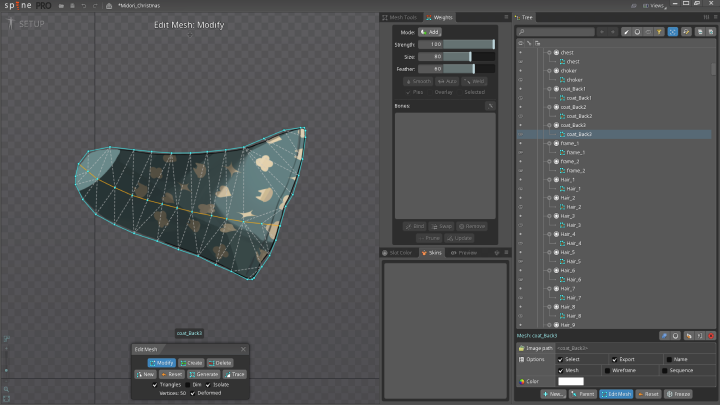
Task: Click the Skins panel menu icon
Action: (x=506, y=253)
